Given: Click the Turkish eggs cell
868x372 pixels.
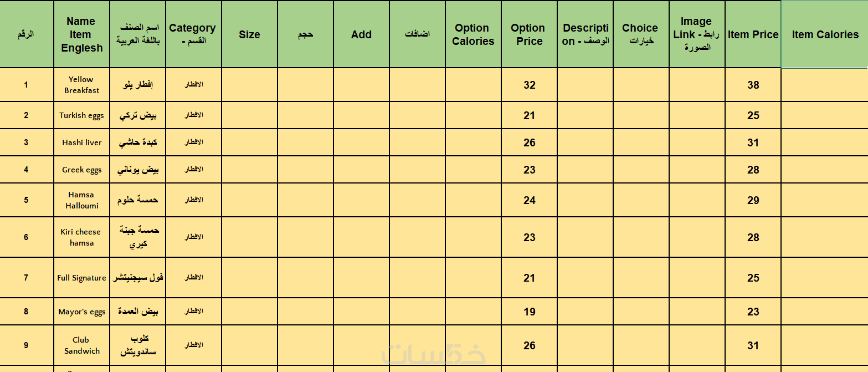Looking at the screenshot, I should [x=81, y=115].
